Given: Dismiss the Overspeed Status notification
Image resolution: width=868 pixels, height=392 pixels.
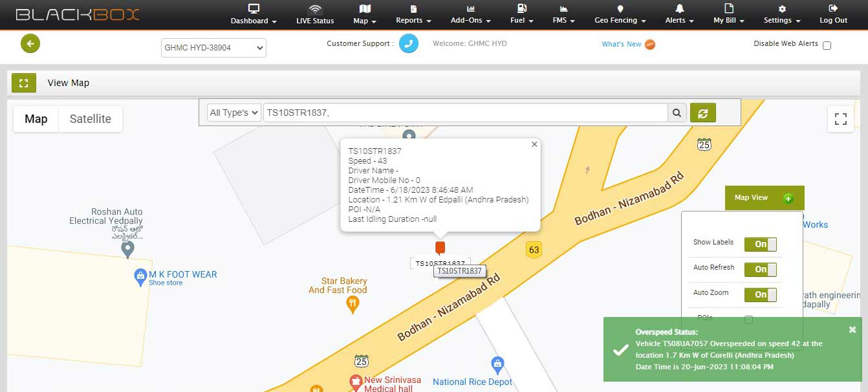Looking at the screenshot, I should coord(852,330).
